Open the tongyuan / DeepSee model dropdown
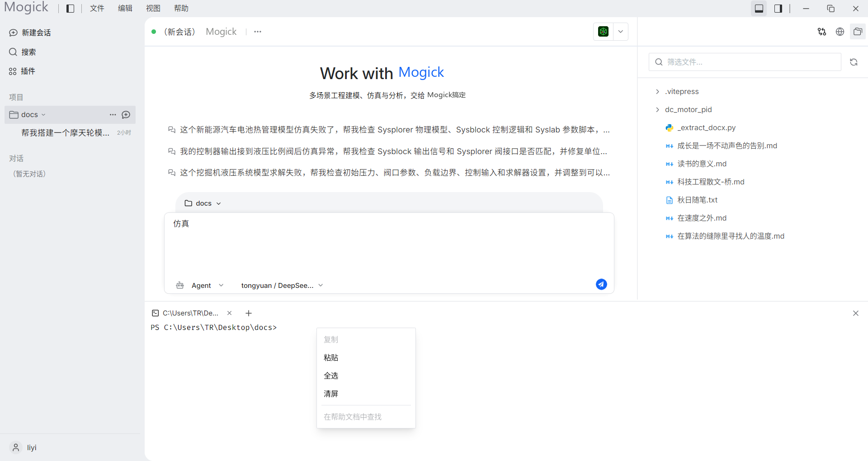 tap(282, 286)
